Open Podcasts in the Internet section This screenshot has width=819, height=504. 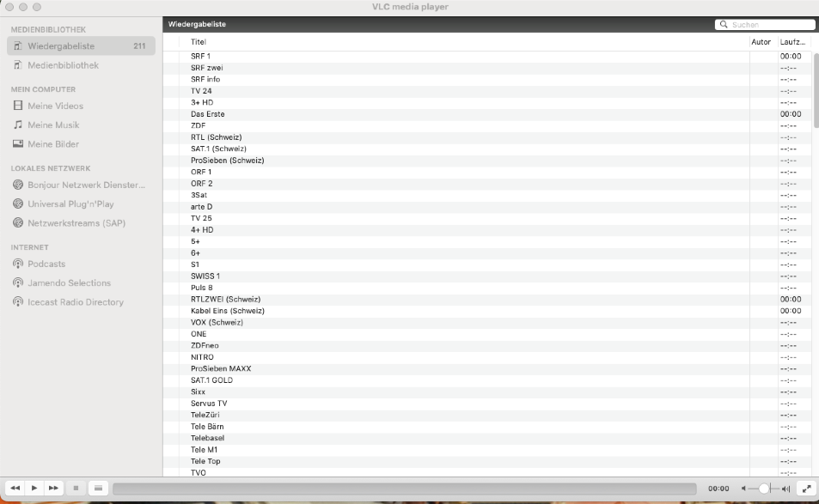81,264
